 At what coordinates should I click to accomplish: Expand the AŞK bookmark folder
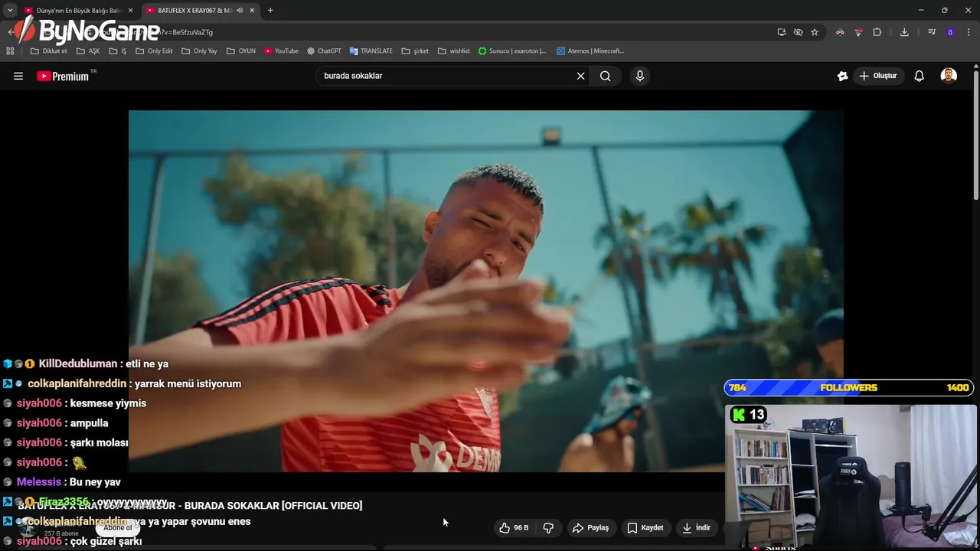click(88, 51)
